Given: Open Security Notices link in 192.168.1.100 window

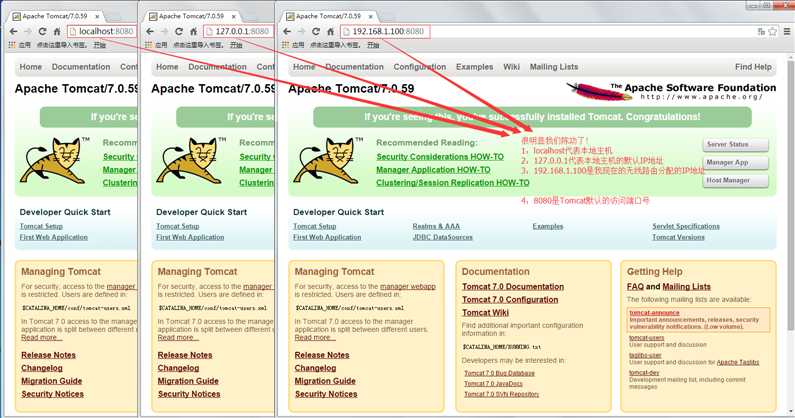Looking at the screenshot, I should coord(326,394).
